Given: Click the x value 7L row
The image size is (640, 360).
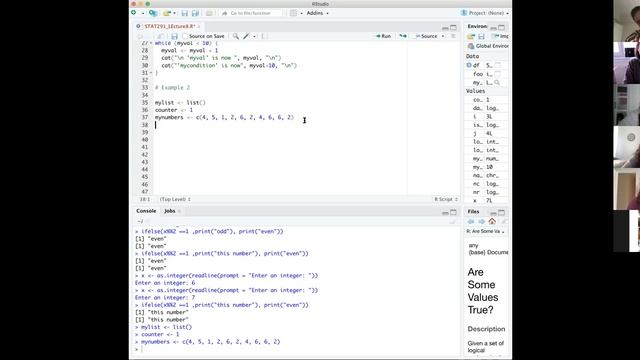Looking at the screenshot, I should coord(487,201).
